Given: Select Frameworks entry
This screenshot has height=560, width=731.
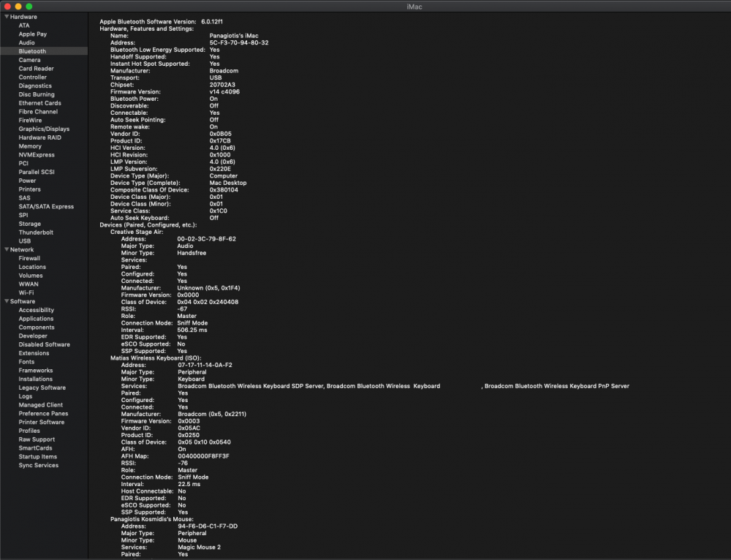Looking at the screenshot, I should point(35,371).
